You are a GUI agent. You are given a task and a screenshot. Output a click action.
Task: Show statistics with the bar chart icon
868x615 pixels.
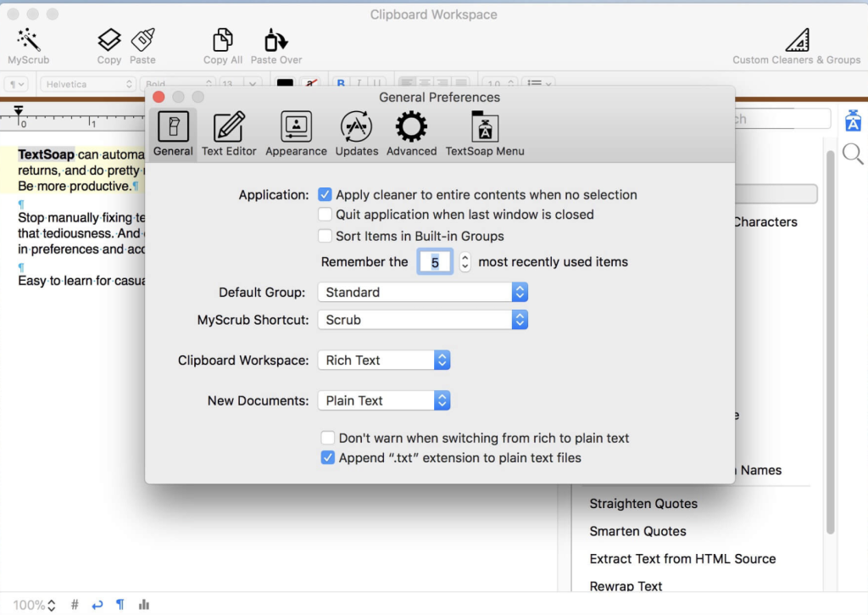tap(144, 605)
